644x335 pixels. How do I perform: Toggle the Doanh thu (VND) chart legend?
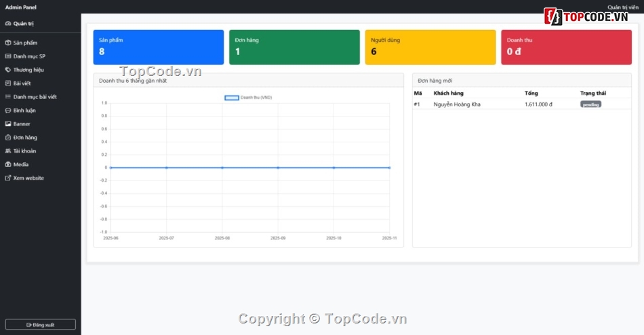(248, 98)
